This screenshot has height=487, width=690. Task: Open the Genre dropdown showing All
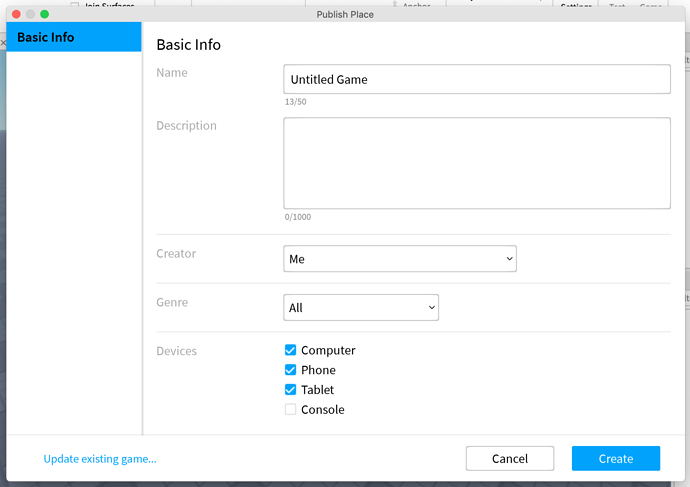click(360, 308)
